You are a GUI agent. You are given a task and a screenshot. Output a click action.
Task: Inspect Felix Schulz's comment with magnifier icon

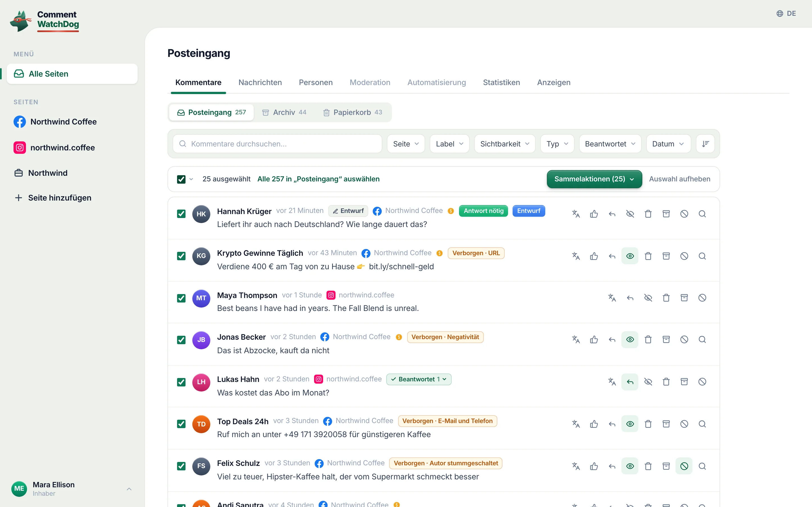click(702, 466)
